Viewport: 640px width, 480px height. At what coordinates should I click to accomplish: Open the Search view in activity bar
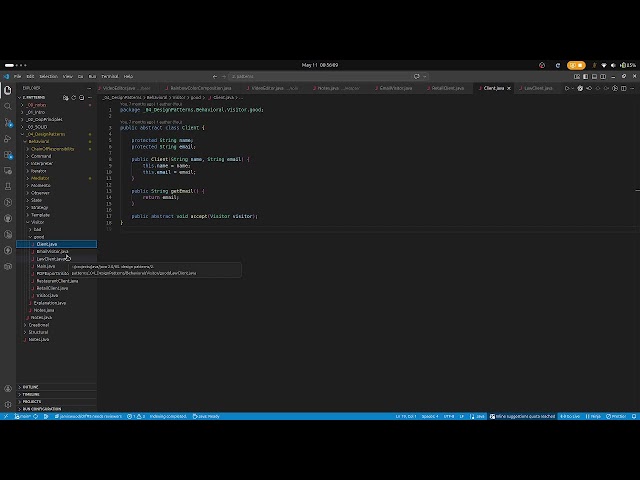8,106
